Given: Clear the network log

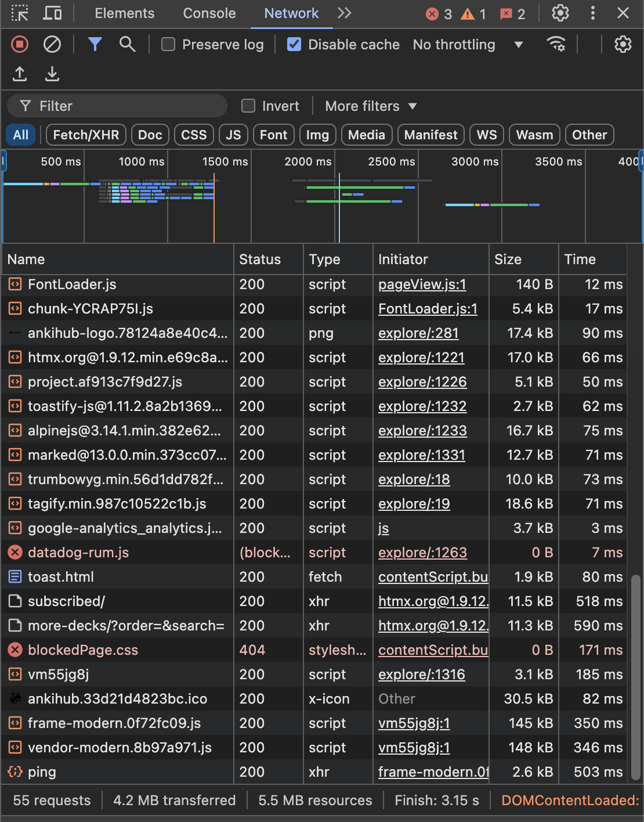Looking at the screenshot, I should 52,44.
